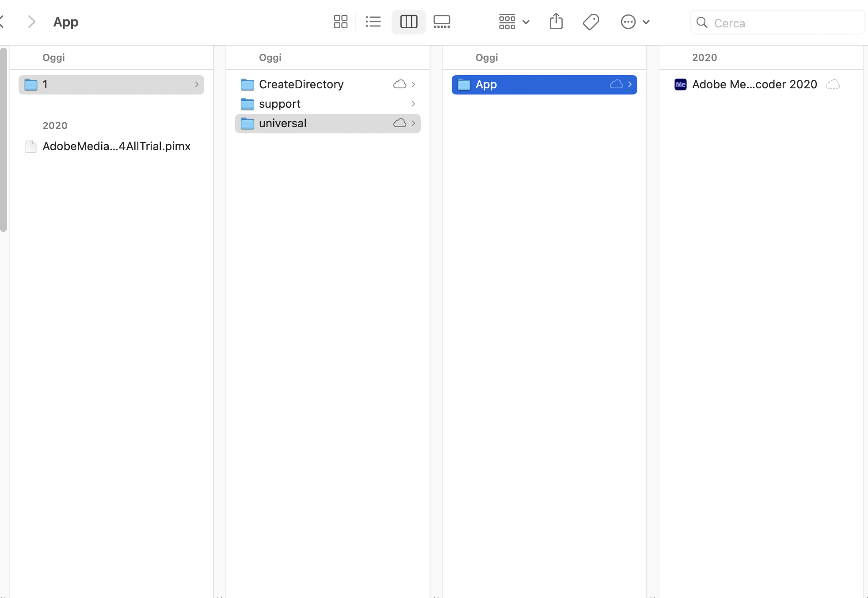Screen dimensions: 868x598
Task: Click the App folder icon
Action: pyautogui.click(x=464, y=84)
